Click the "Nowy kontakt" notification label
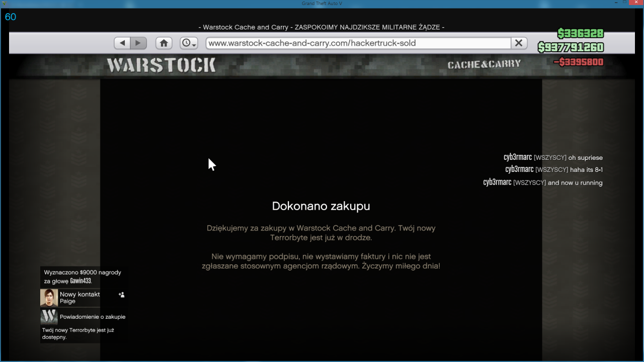The width and height of the screenshot is (644, 362). (80, 294)
